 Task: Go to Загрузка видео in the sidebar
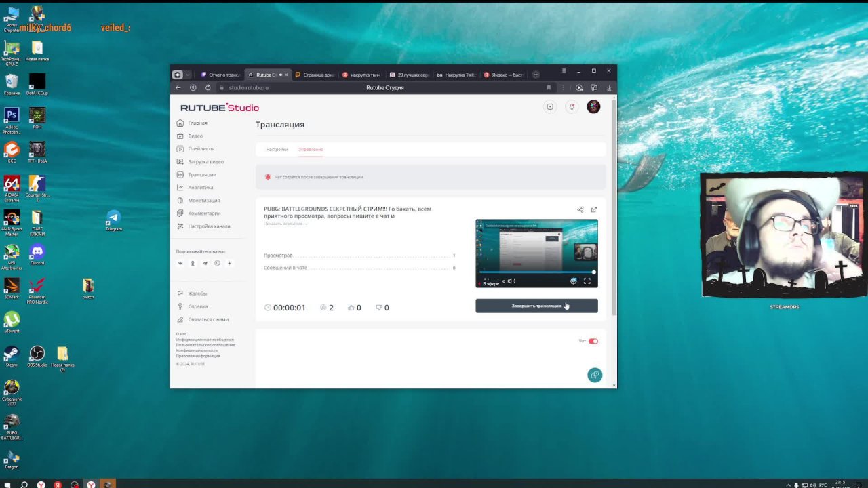click(200, 162)
